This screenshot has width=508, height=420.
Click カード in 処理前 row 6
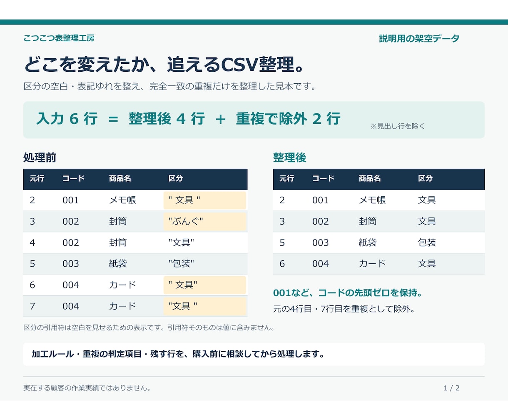122,285
